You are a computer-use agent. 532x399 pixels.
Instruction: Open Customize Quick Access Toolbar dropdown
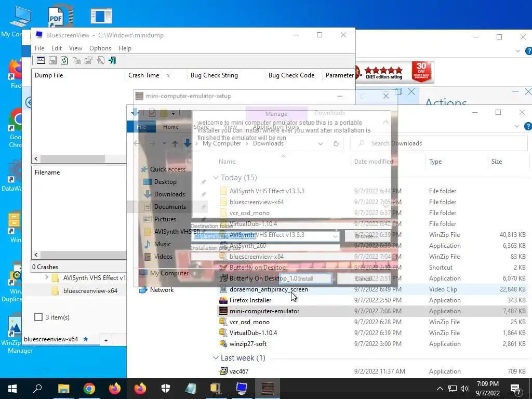(x=173, y=113)
